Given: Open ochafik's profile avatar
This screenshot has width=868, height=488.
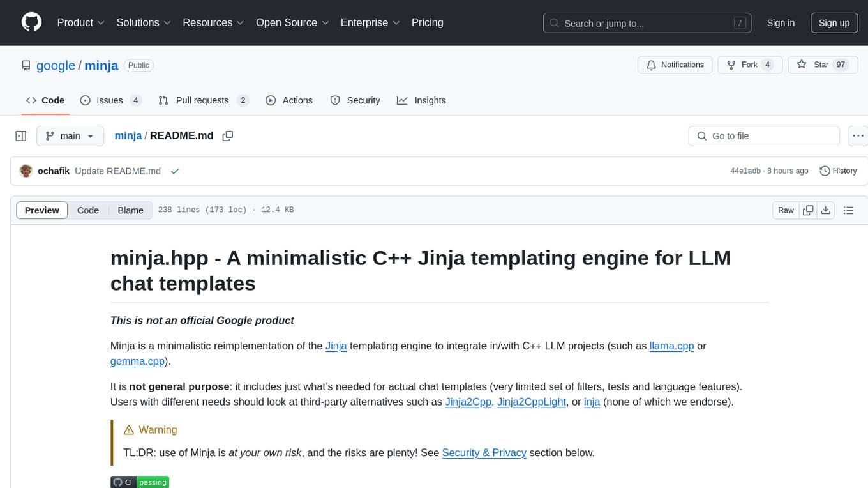Looking at the screenshot, I should (x=26, y=171).
